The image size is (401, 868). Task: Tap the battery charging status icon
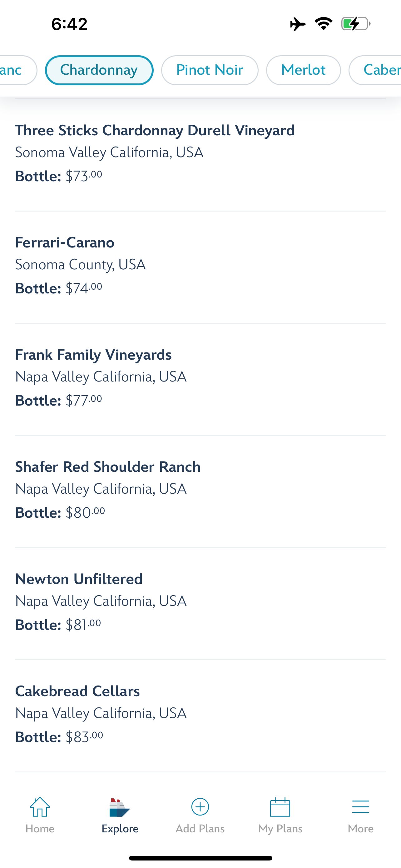(x=355, y=24)
